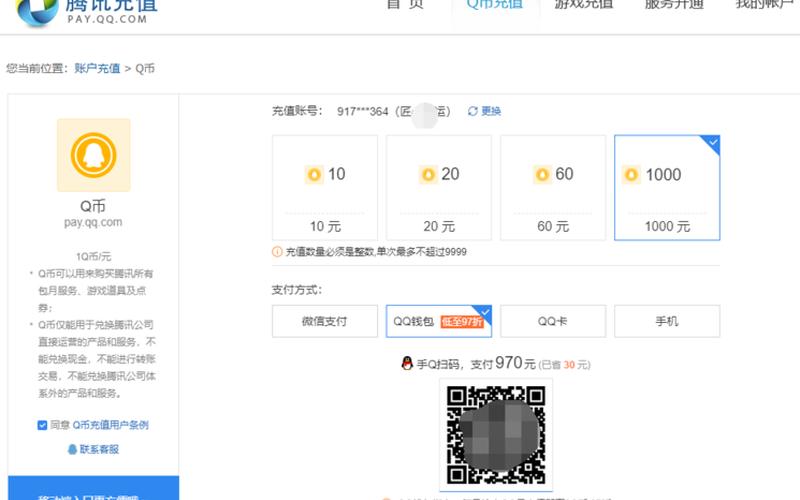Click the blue banner at sidebar bottom
Screen dimensions: 800x500
point(93,488)
